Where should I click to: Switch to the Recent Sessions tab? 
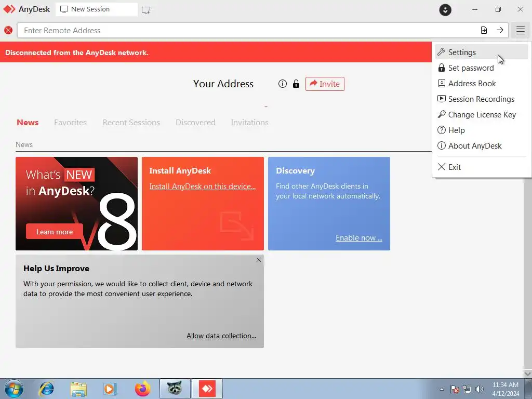click(x=131, y=123)
